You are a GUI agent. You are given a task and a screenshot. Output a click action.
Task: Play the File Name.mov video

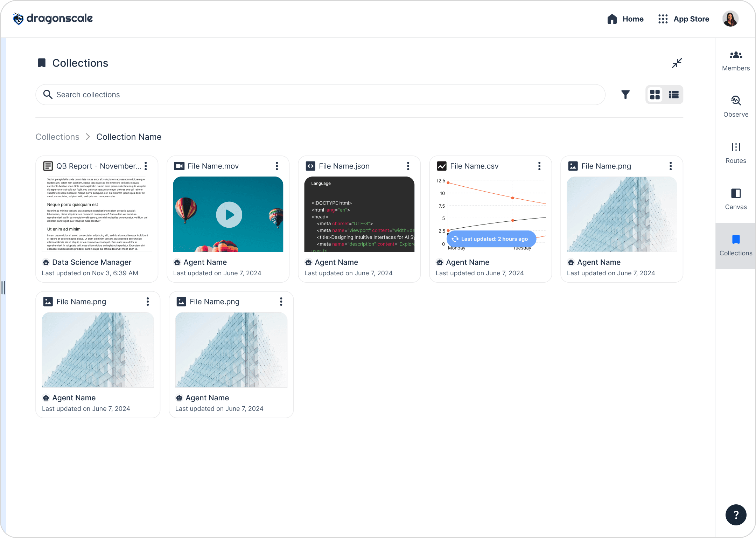pyautogui.click(x=229, y=215)
